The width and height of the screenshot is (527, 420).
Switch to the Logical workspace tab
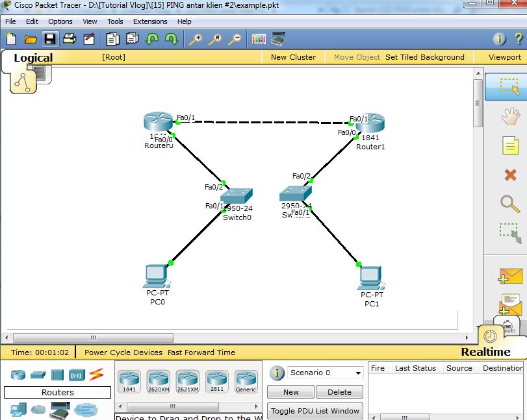click(x=33, y=58)
